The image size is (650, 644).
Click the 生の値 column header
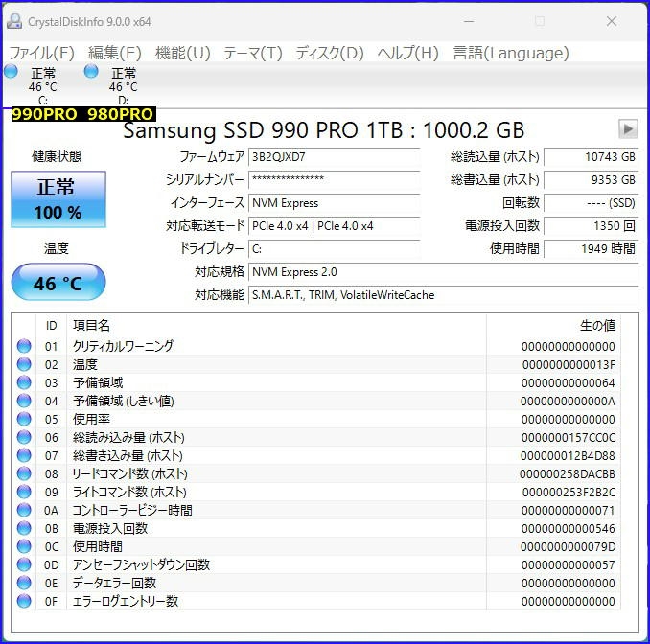coord(553,325)
